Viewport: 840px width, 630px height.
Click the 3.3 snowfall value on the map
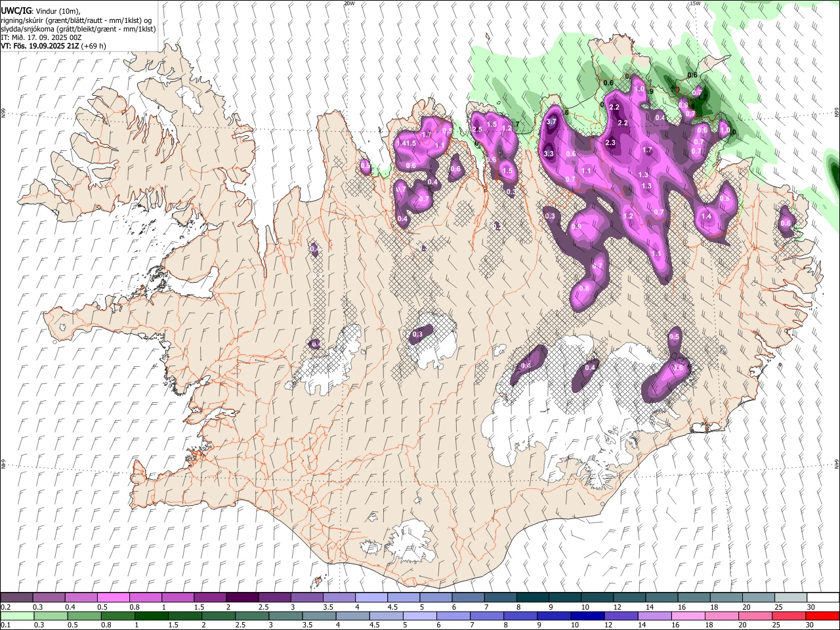[x=549, y=154]
